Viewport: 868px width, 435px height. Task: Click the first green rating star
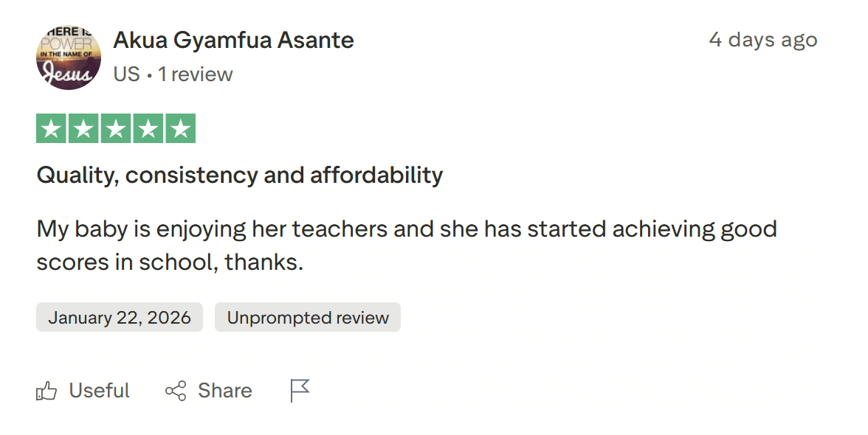(51, 128)
